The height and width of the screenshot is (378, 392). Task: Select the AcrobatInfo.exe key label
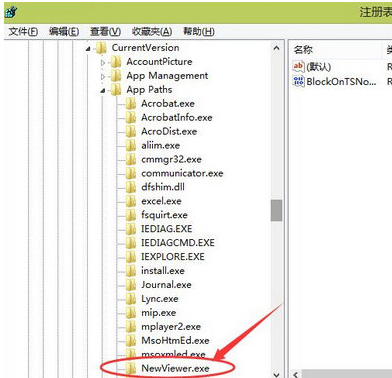(177, 118)
